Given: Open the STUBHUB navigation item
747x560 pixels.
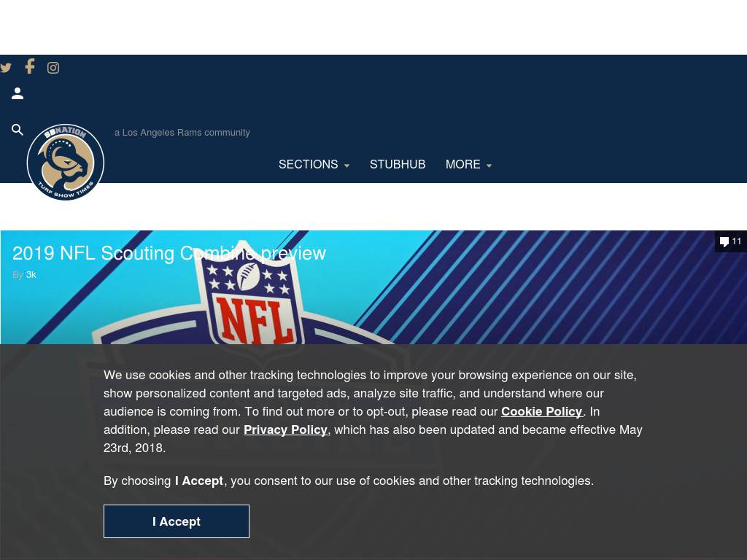Looking at the screenshot, I should (398, 164).
